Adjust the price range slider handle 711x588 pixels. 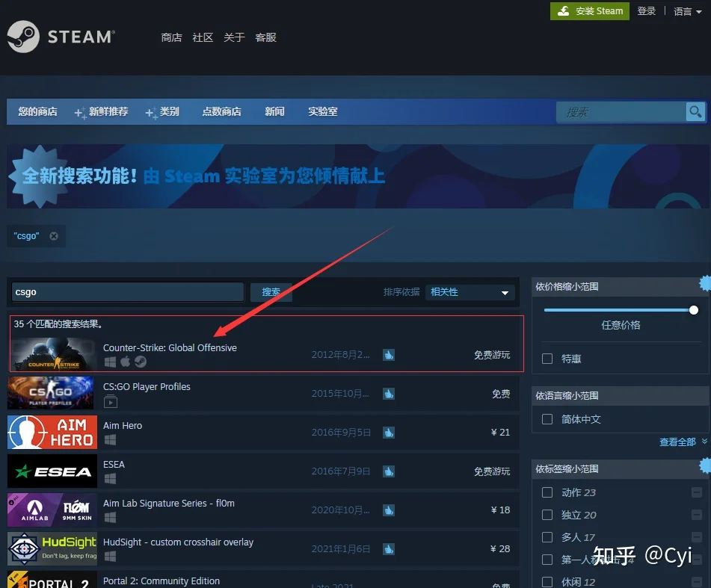pyautogui.click(x=693, y=310)
